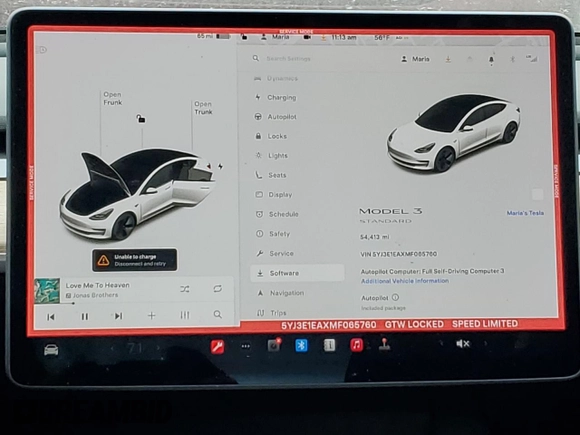The width and height of the screenshot is (580, 435).
Task: Open the red service mode wrench app
Action: (218, 347)
